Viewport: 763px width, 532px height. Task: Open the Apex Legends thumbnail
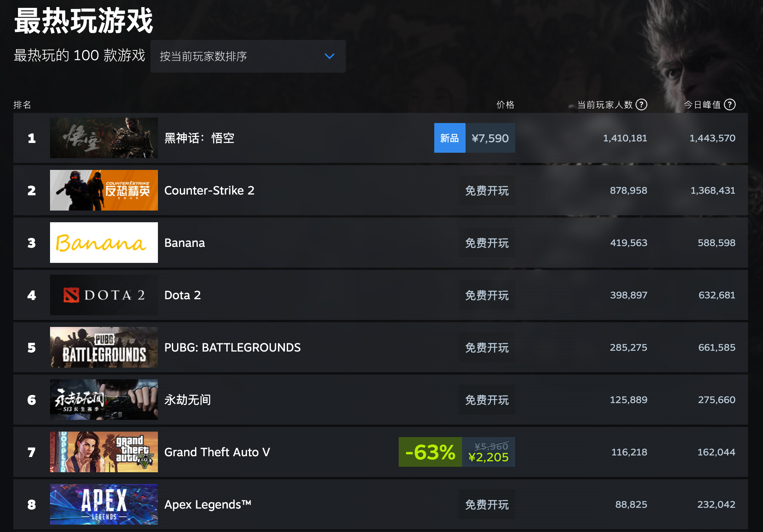click(x=104, y=504)
